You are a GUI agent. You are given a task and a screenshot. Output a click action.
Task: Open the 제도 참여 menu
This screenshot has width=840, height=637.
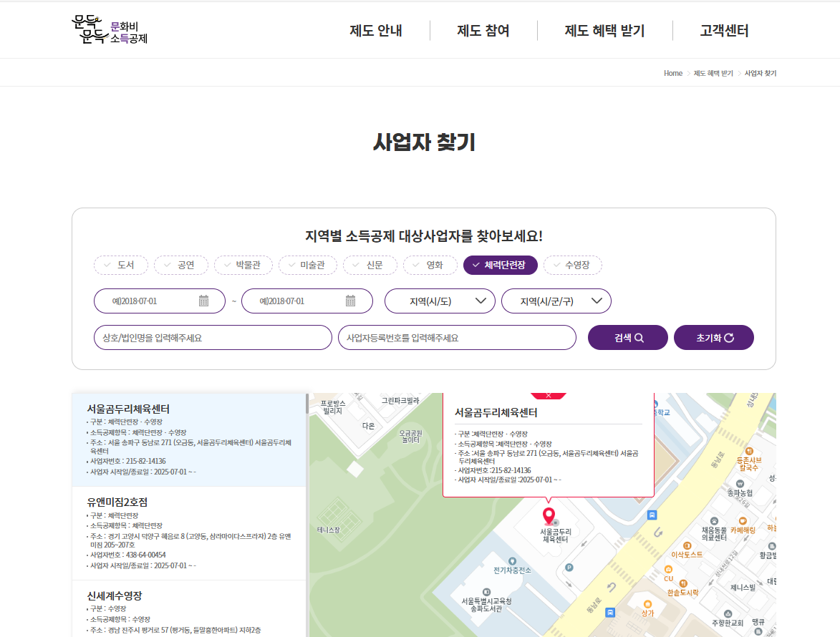483,31
